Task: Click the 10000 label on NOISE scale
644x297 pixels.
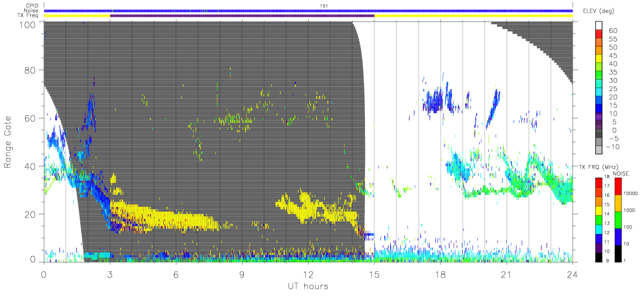Action: [631, 193]
